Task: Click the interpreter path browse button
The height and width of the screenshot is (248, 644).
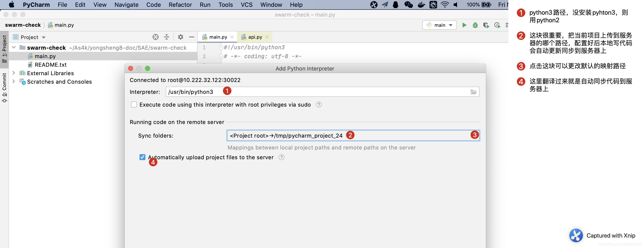Action: click(473, 92)
